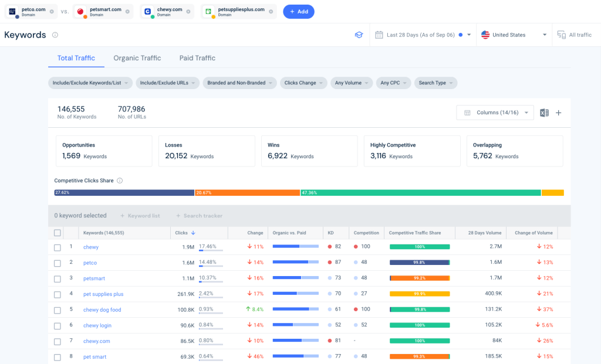Image resolution: width=601 pixels, height=364 pixels.
Task: Click the All traffic devices icon
Action: (562, 35)
